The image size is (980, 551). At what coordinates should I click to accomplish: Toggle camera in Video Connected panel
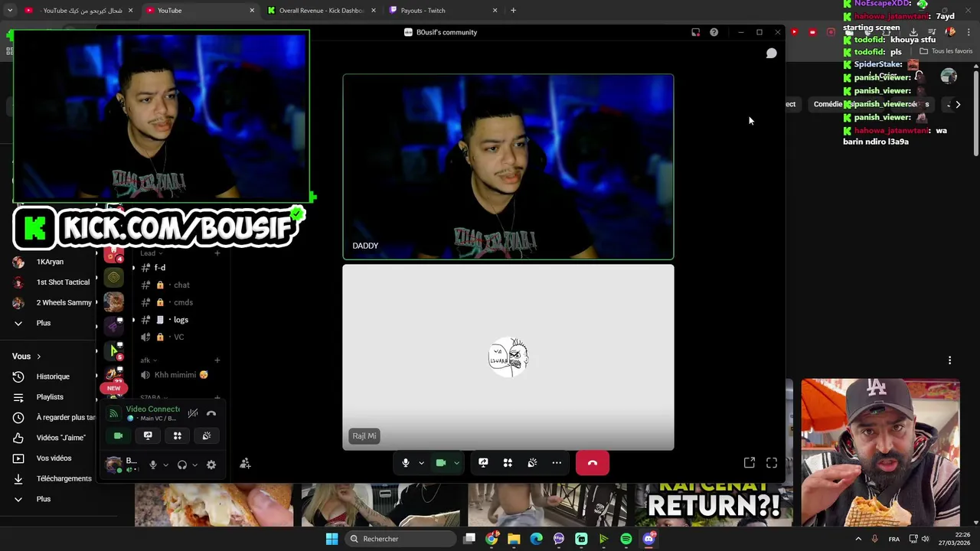click(x=118, y=435)
